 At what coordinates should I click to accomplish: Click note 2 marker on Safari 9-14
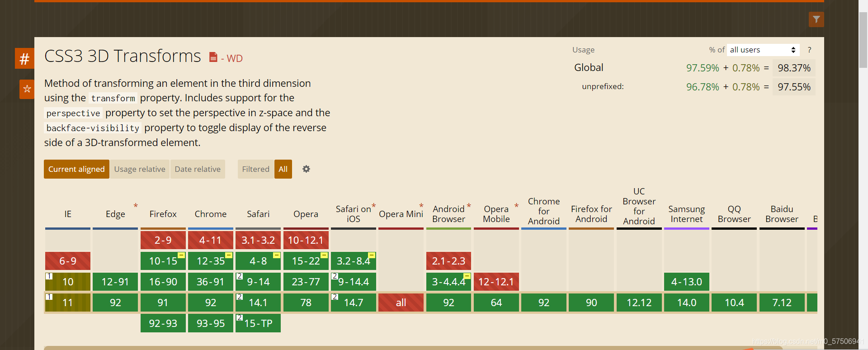pos(240,276)
